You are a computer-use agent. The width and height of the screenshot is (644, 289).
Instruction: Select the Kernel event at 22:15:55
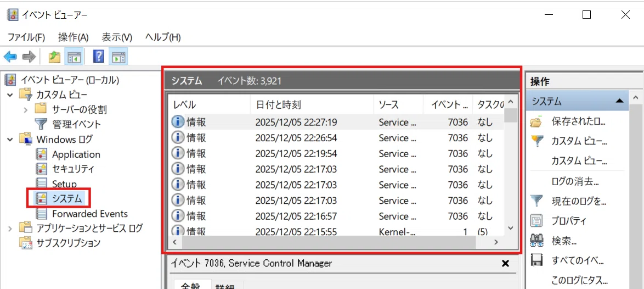[x=337, y=231]
